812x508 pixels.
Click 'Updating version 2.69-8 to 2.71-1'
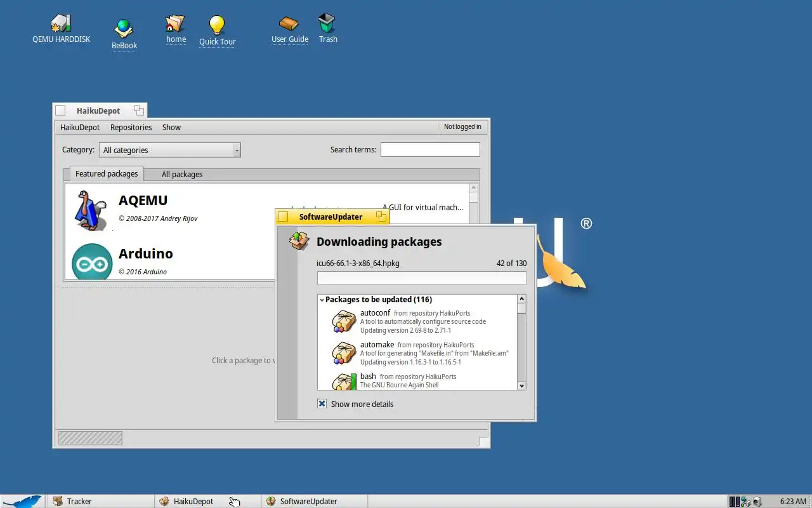pyautogui.click(x=405, y=330)
